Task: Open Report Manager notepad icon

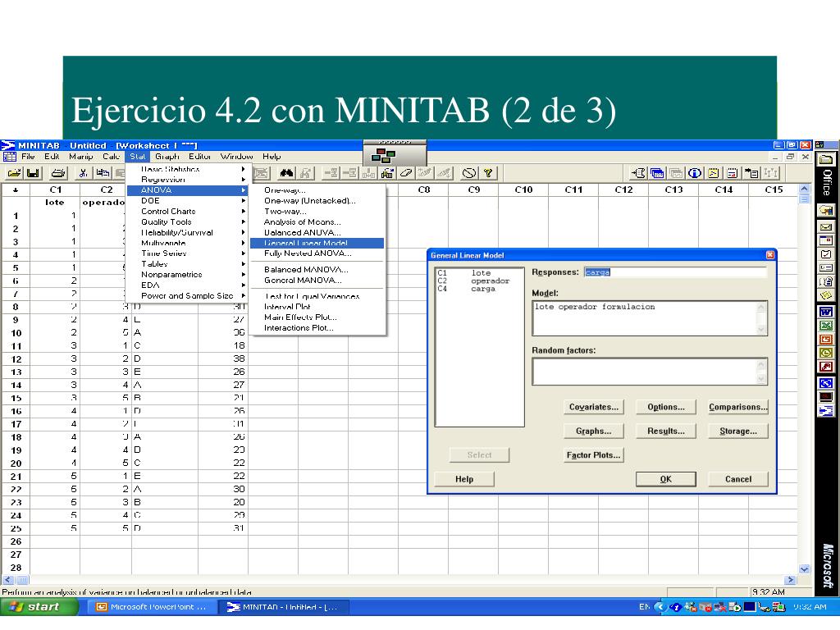Action: pos(733,173)
